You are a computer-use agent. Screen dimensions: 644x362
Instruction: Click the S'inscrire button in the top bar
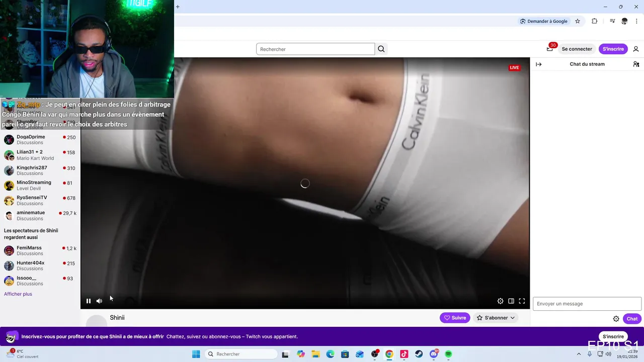pos(613,49)
